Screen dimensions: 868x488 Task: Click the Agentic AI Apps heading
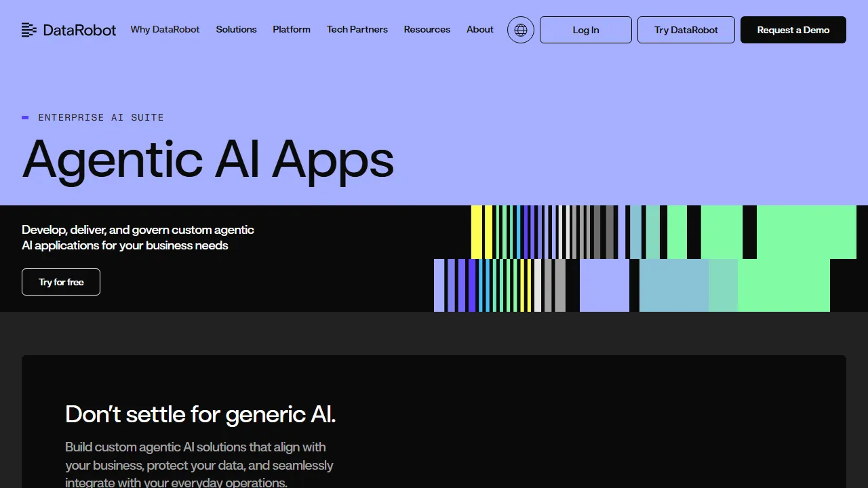208,160
